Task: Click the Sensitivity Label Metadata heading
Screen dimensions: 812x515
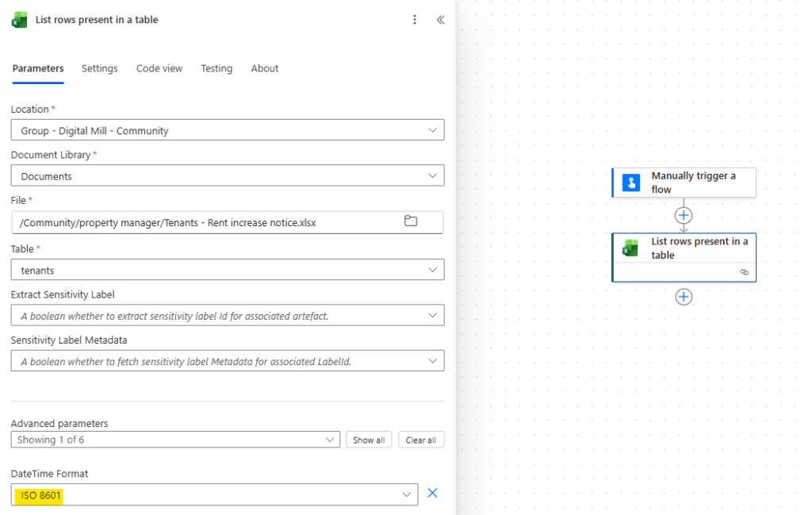Action: click(x=69, y=340)
